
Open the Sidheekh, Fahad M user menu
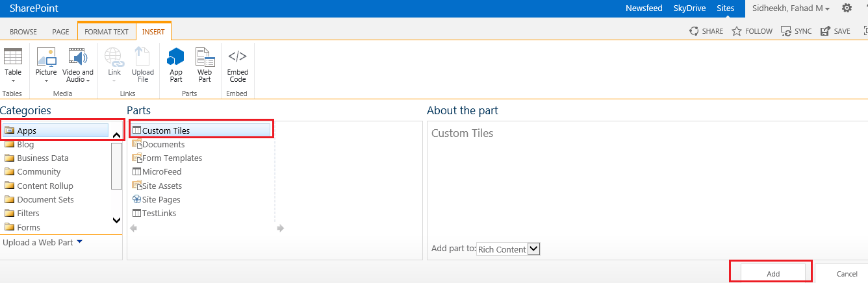[791, 8]
